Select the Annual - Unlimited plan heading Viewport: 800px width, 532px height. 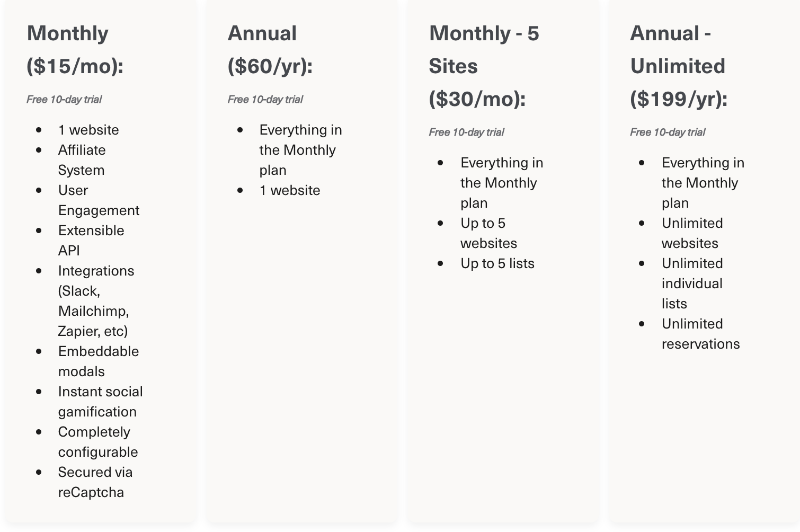[678, 66]
